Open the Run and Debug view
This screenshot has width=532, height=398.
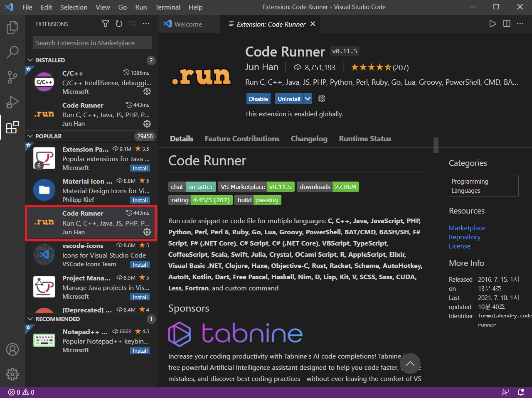point(12,102)
